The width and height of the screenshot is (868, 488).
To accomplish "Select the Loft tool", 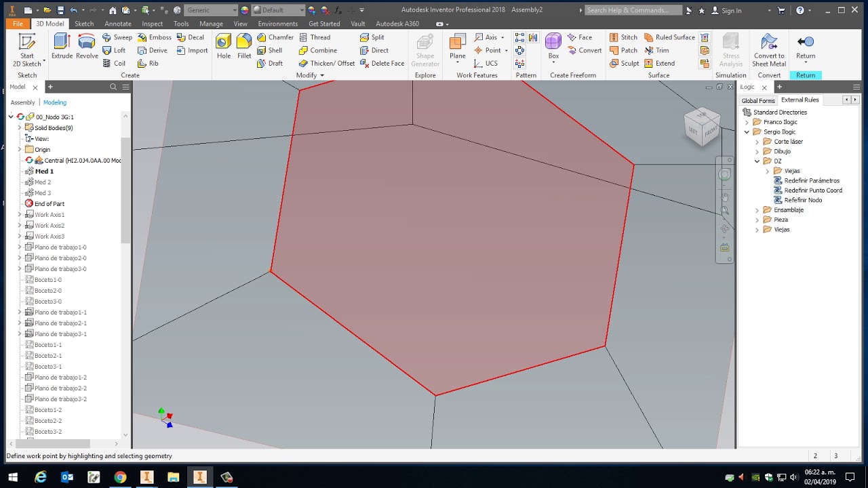I will (114, 50).
